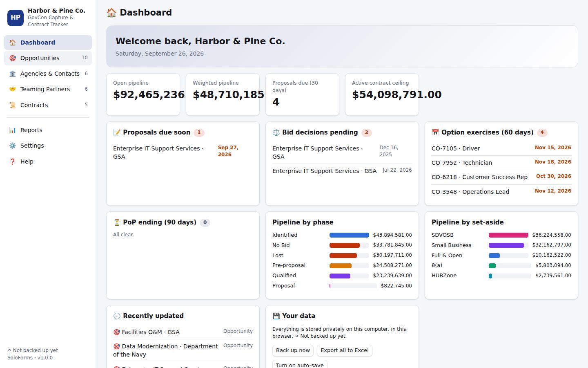The height and width of the screenshot is (368, 588).
Task: Click the floppy disk icon beside Your data
Action: 276,316
